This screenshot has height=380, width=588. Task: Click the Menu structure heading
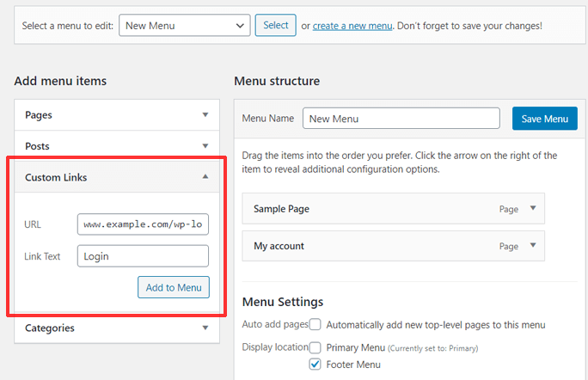pyautogui.click(x=277, y=81)
